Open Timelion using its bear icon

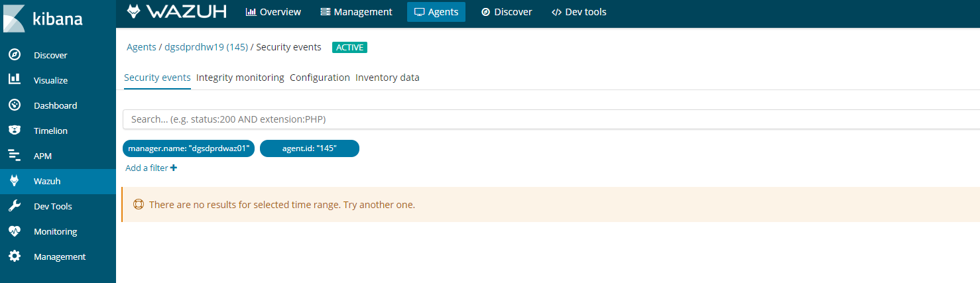[x=14, y=131]
